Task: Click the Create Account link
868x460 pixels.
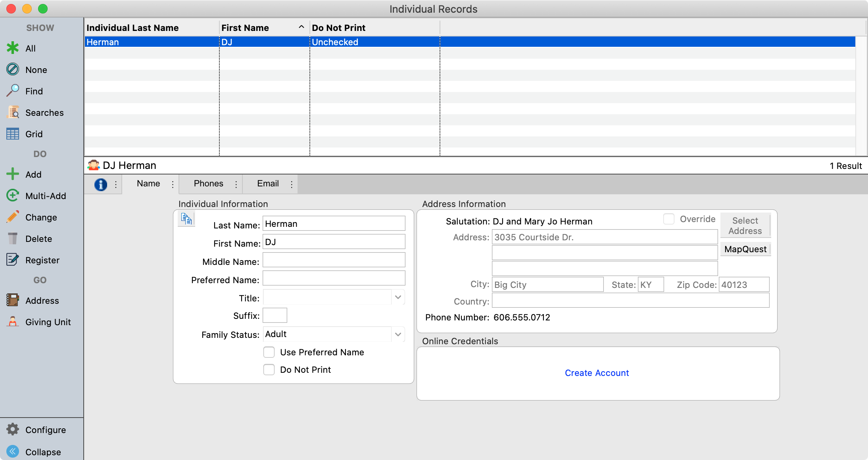Action: 597,373
